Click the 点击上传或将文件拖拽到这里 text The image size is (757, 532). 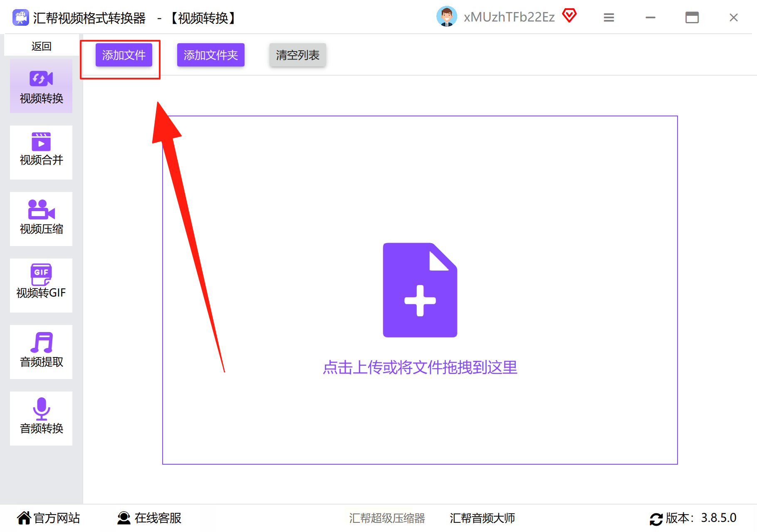(420, 367)
